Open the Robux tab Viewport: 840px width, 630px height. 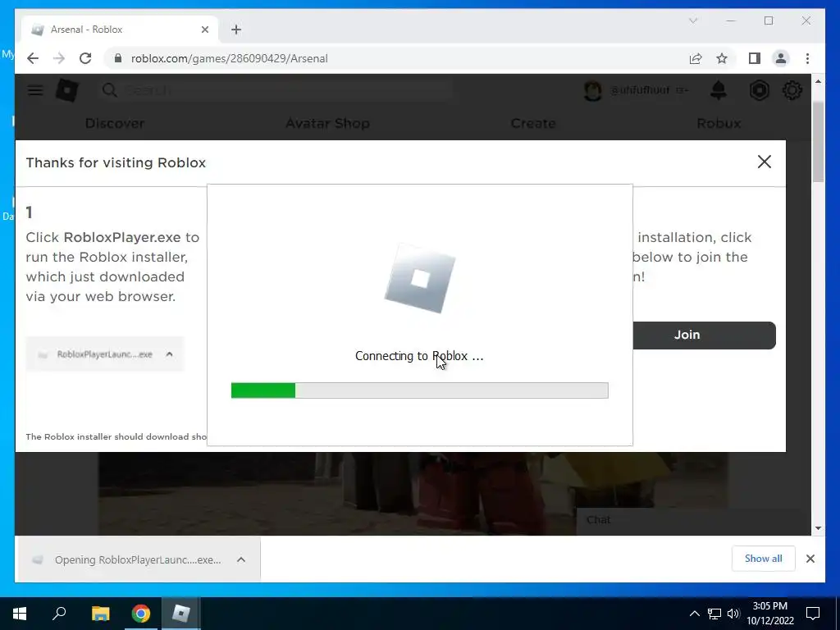(719, 123)
